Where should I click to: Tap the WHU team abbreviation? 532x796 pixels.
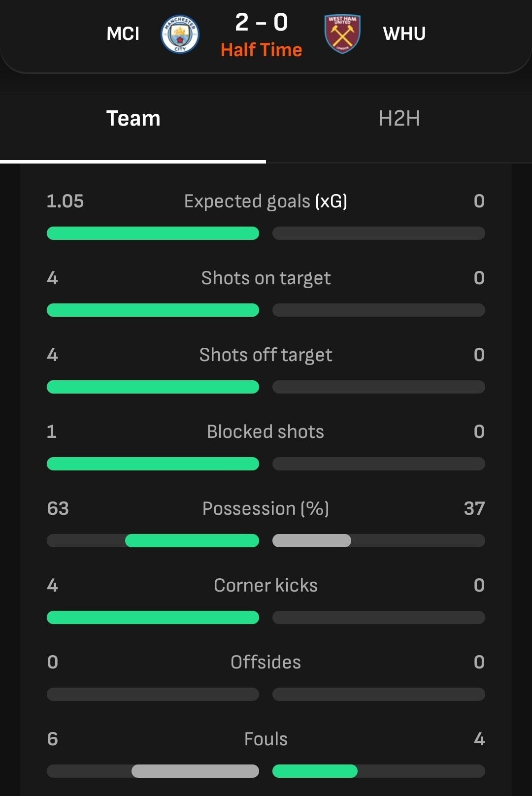pos(404,34)
